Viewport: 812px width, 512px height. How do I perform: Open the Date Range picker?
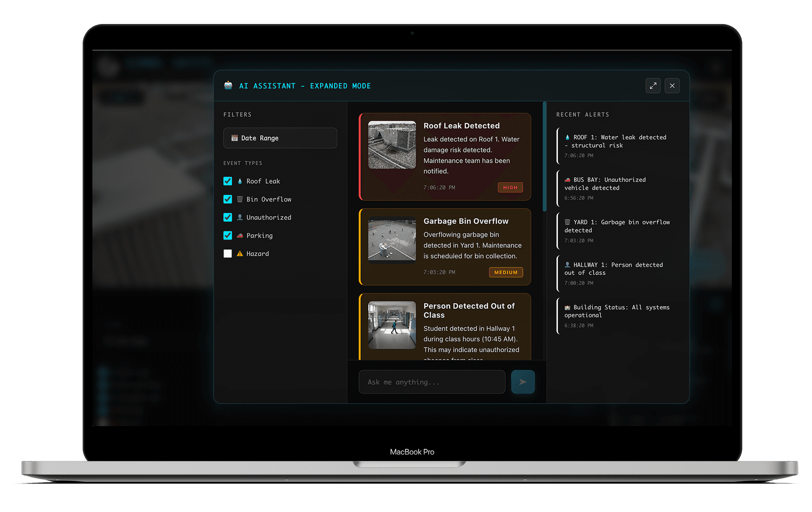[x=280, y=138]
